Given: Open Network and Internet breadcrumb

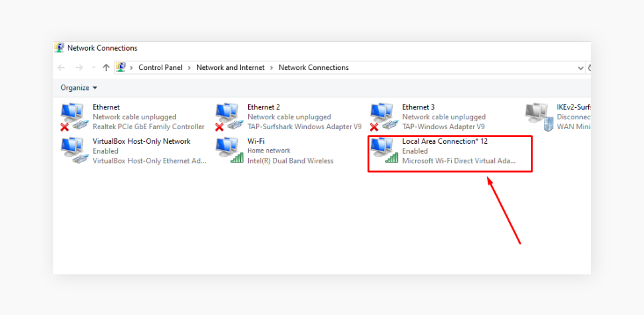Looking at the screenshot, I should click(230, 67).
